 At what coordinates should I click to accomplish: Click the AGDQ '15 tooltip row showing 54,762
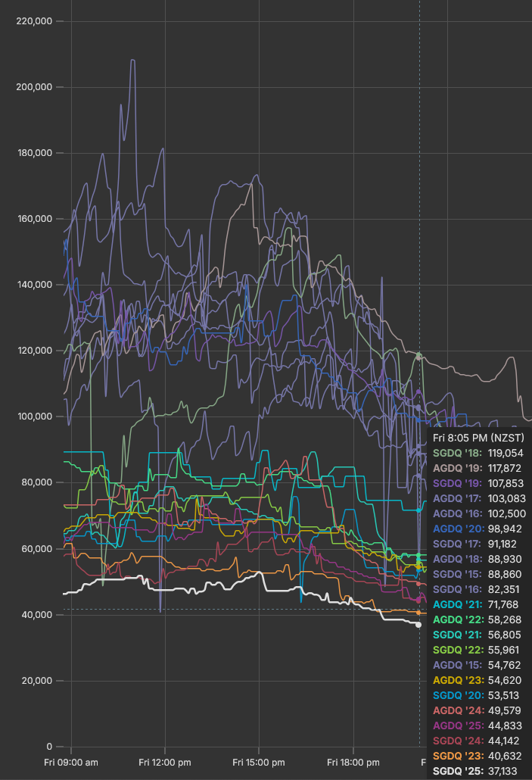[x=476, y=666]
